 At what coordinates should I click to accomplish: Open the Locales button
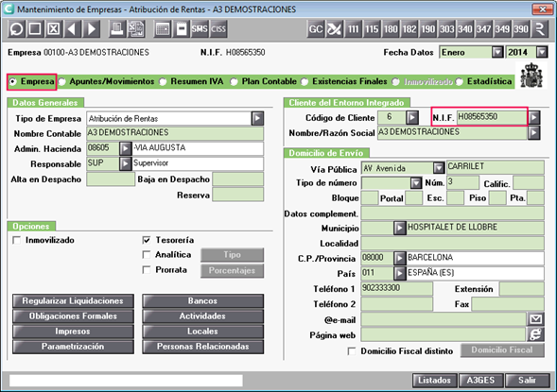click(x=202, y=332)
